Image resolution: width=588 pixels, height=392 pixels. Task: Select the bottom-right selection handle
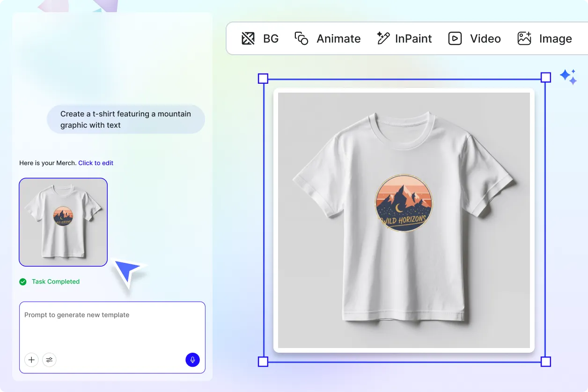[546, 362]
